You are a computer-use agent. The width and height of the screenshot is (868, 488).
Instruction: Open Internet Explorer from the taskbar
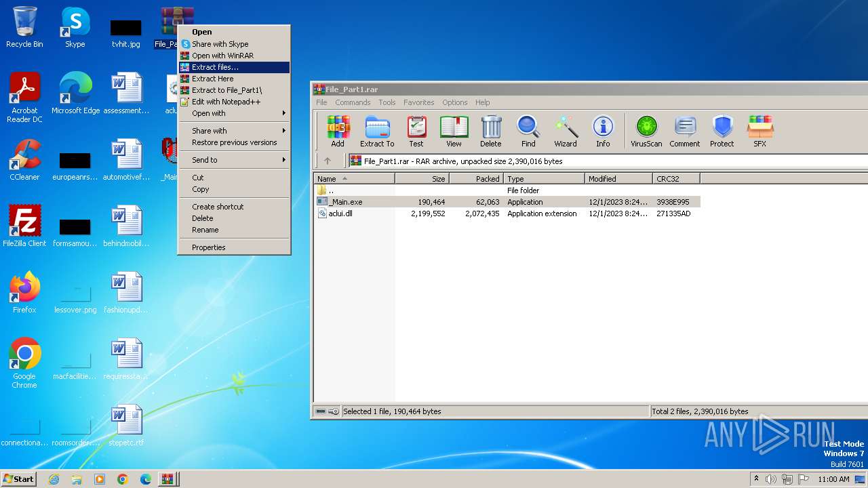point(54,479)
